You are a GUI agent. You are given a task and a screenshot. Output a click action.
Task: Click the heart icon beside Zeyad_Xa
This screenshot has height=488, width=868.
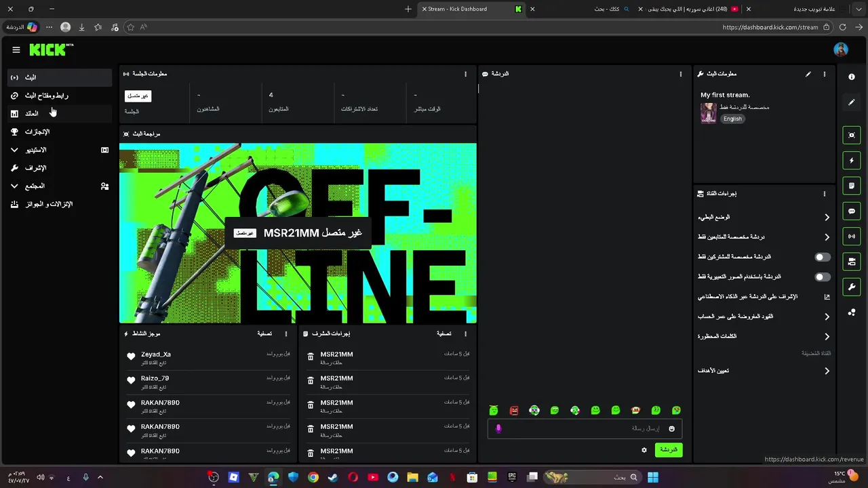pyautogui.click(x=131, y=357)
